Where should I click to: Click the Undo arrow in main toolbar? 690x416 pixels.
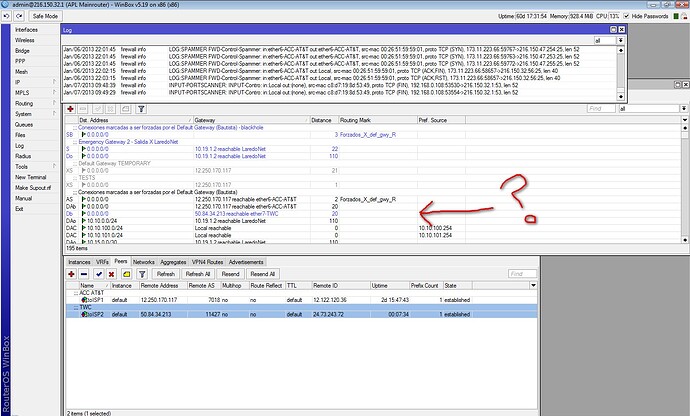pos(7,16)
